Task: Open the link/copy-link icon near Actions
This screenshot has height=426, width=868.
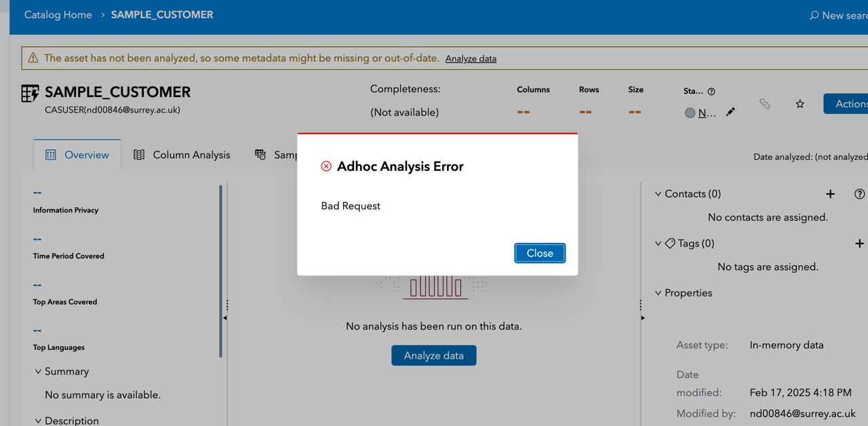Action: coord(765,104)
